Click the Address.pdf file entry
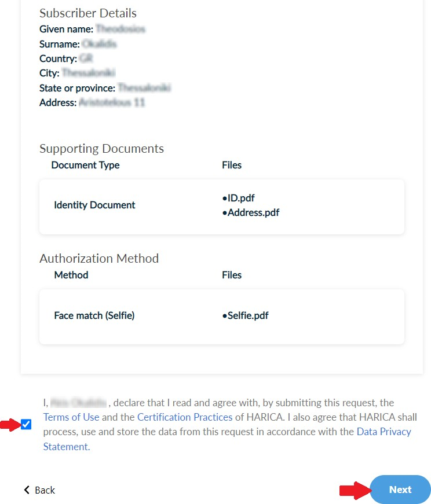Image resolution: width=431 pixels, height=504 pixels. click(x=253, y=212)
